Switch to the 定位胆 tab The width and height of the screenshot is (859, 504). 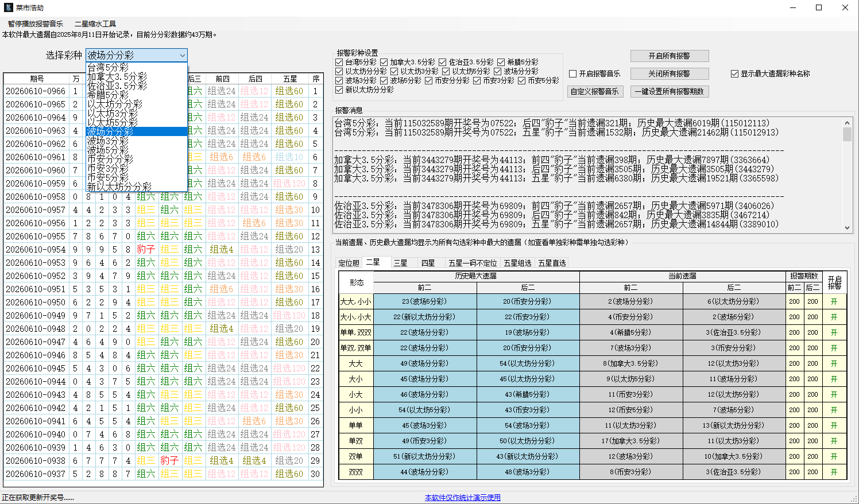pos(349,263)
